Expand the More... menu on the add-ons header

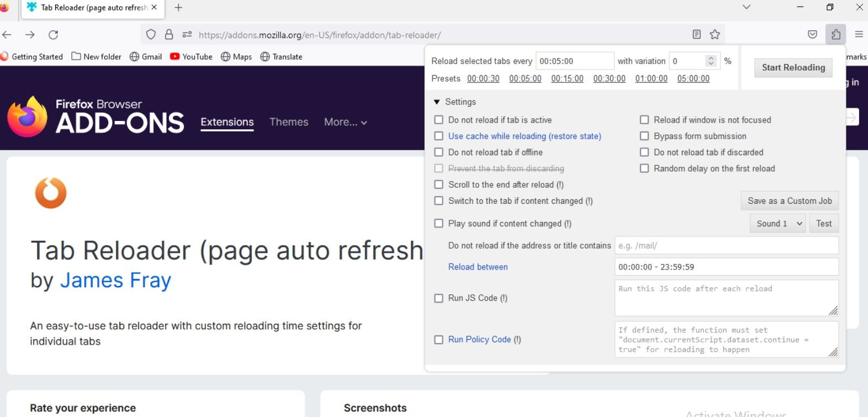coord(346,122)
